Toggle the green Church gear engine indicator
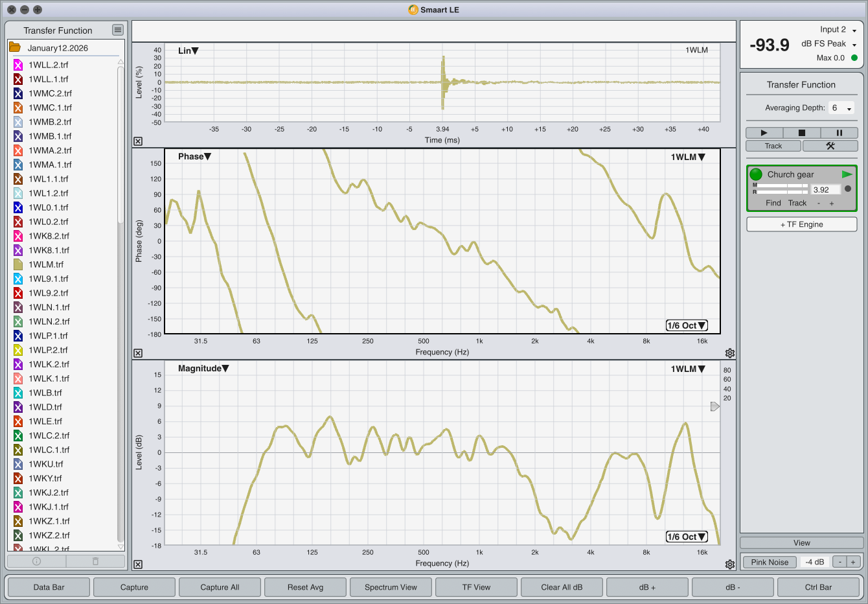Viewport: 868px width, 604px height. (756, 174)
